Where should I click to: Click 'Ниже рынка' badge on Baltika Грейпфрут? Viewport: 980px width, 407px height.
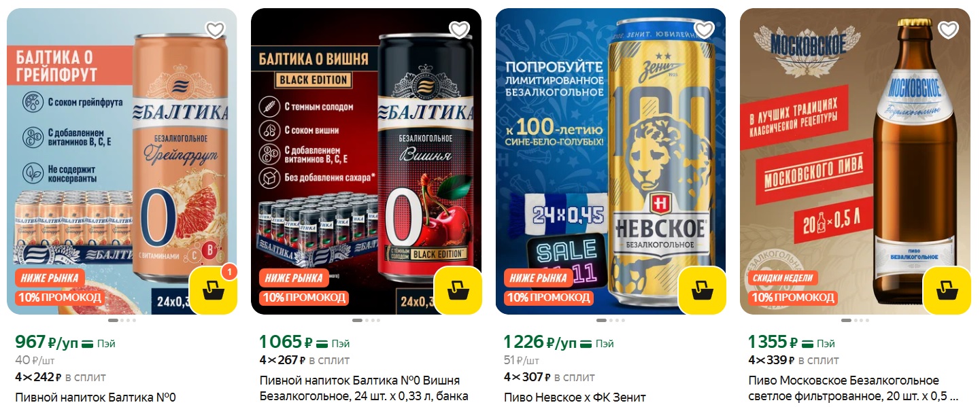coord(50,278)
